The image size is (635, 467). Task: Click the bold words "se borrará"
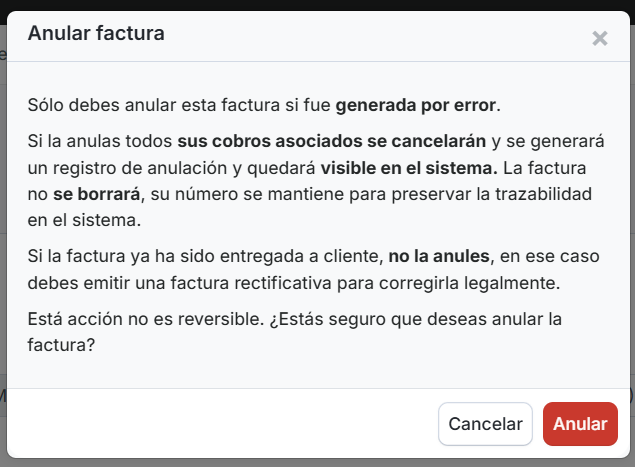(x=97, y=192)
